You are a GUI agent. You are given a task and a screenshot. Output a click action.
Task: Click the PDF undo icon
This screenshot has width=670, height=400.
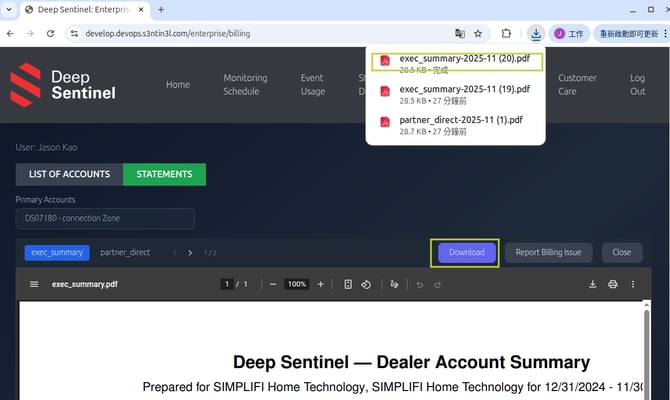(x=420, y=284)
